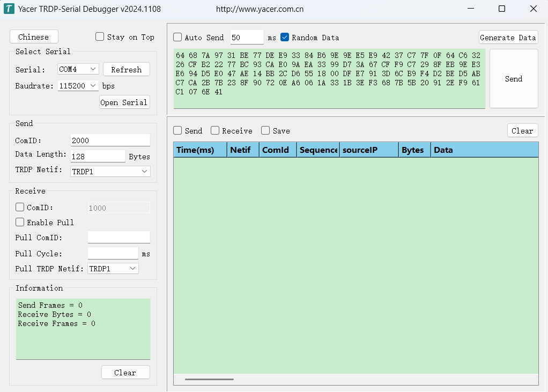Screen dimensions: 548x392
Task: Click Generate Data to create new payload
Action: click(x=508, y=37)
